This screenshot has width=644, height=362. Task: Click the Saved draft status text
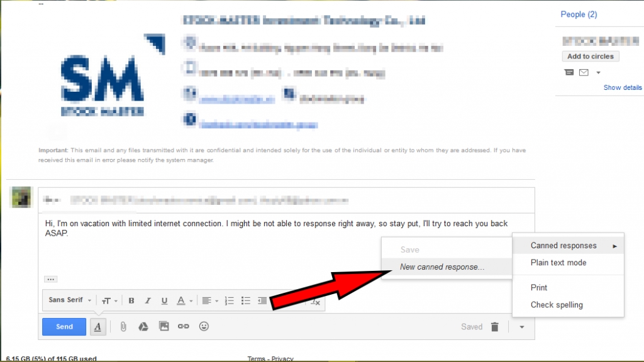[472, 327]
